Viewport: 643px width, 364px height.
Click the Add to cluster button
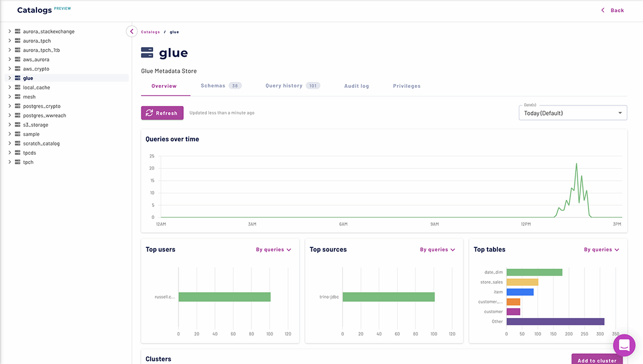pyautogui.click(x=596, y=360)
